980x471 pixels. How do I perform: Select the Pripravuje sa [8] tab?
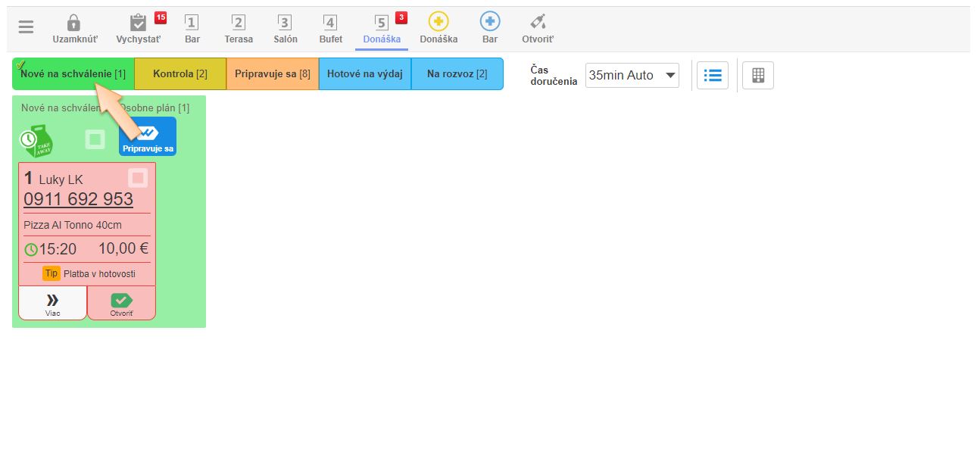point(272,74)
